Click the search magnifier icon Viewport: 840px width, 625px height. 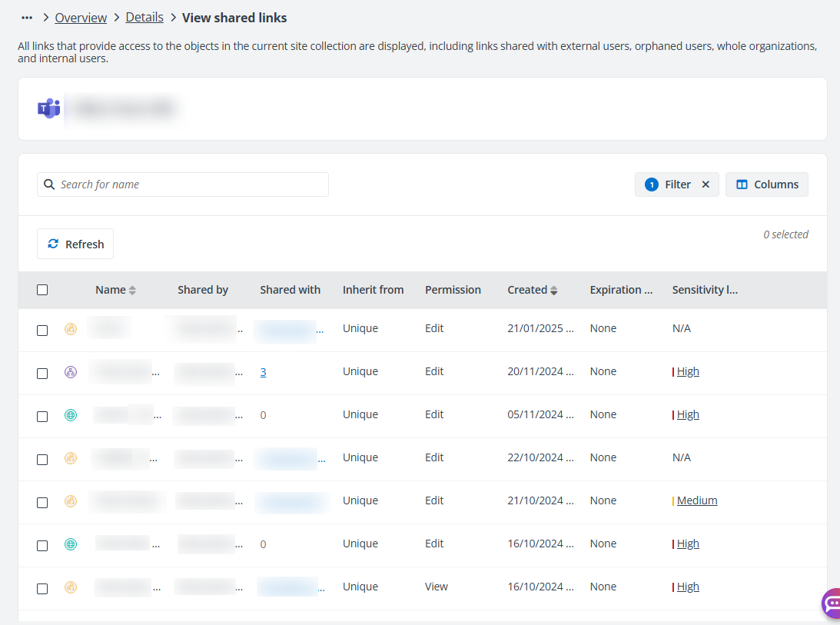point(49,185)
